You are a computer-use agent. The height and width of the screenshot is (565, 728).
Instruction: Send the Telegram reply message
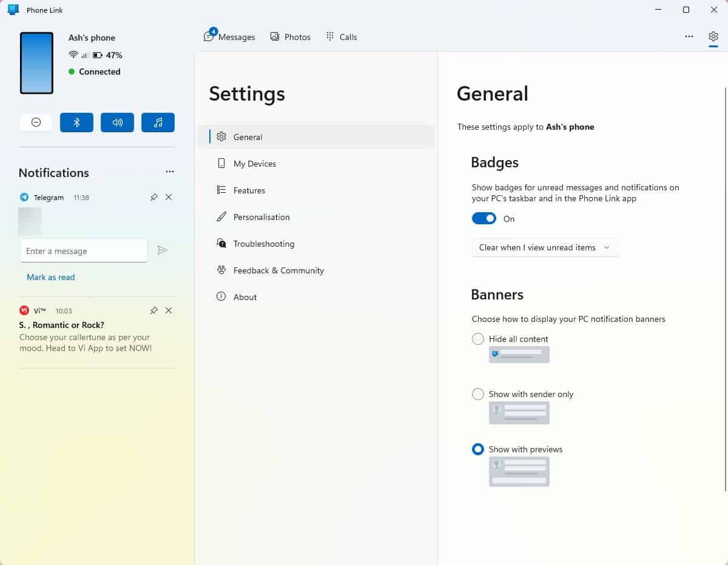tap(162, 250)
